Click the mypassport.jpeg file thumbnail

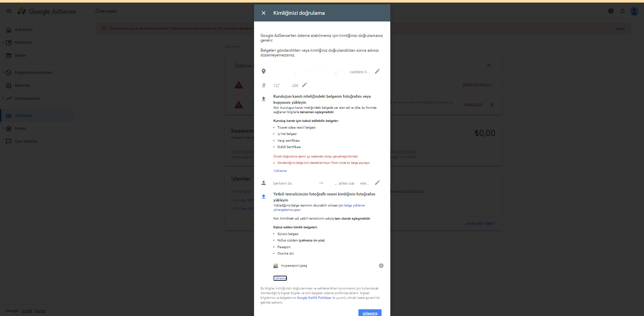276,266
